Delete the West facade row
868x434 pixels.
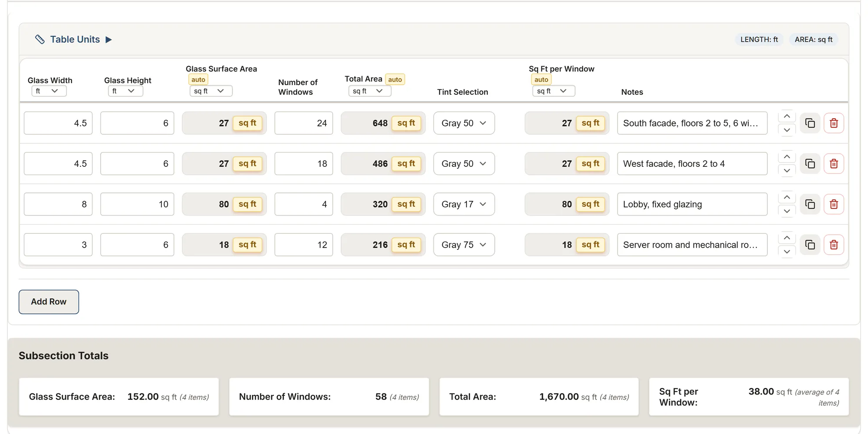point(833,164)
